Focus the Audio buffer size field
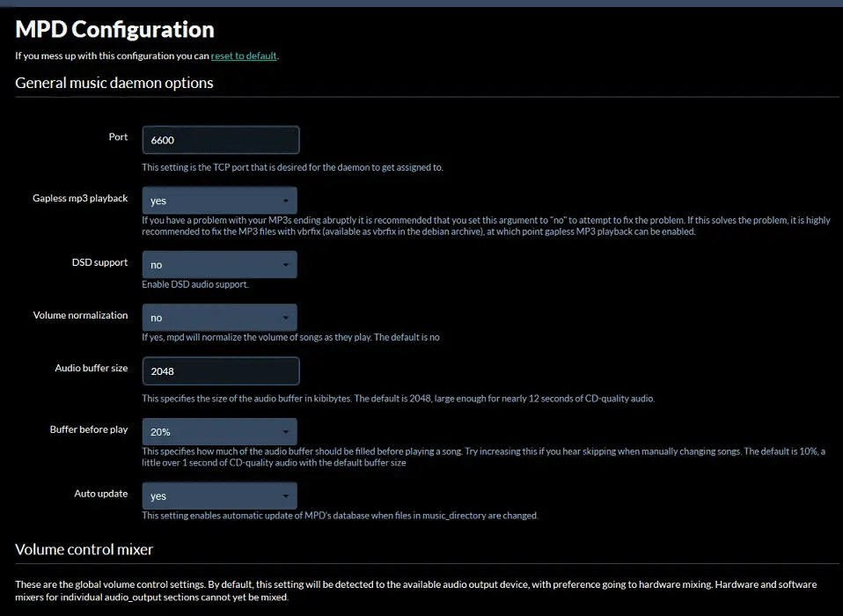Image resolution: width=843 pixels, height=616 pixels. (x=221, y=370)
